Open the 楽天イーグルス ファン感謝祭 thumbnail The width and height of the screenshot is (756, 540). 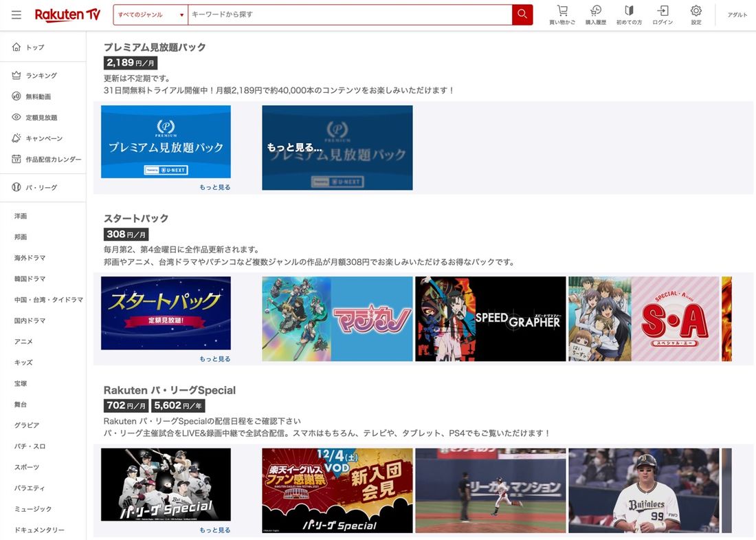[337, 490]
